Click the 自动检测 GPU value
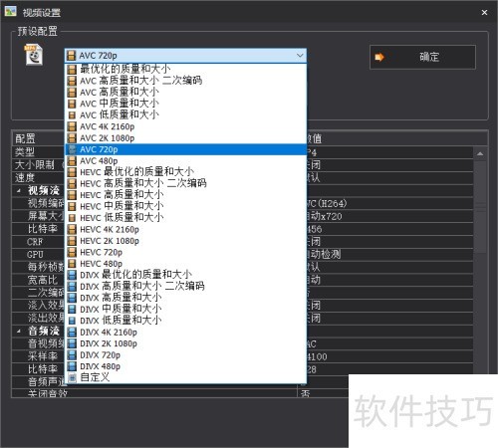The image size is (498, 448). 324,255
